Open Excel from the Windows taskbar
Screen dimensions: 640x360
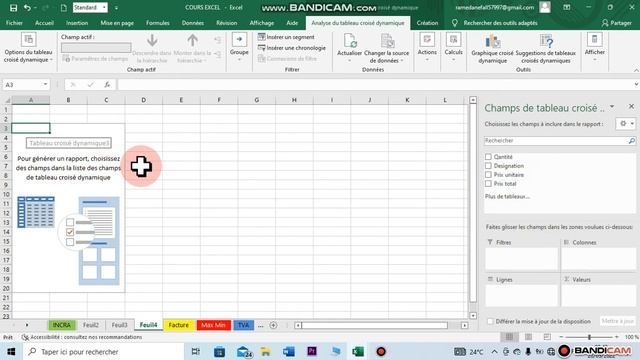pyautogui.click(x=358, y=351)
